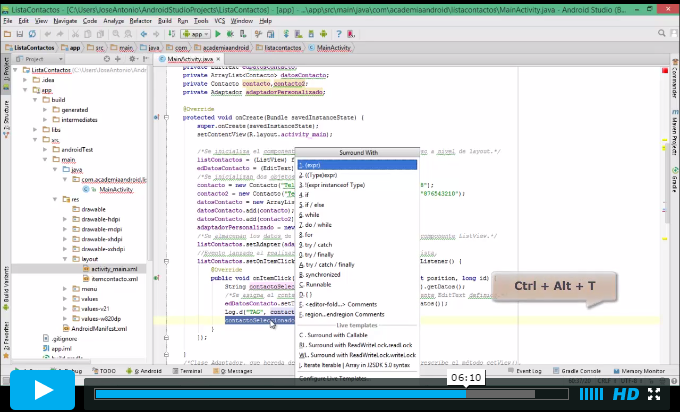Click the Copy icon in toolbar

tap(88, 34)
